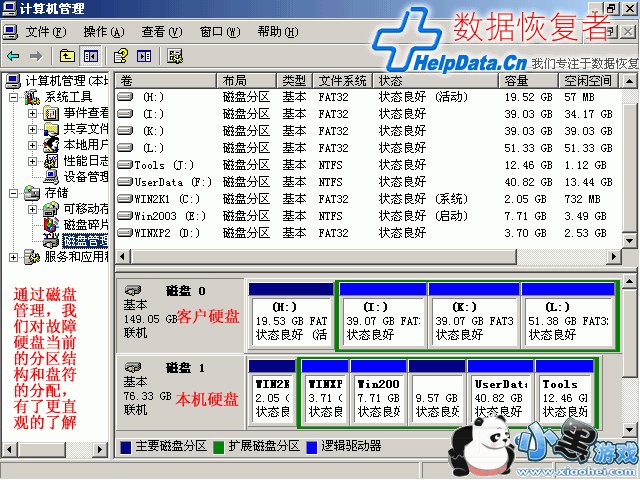Click the 磁盘 1 disk icon

pyautogui.click(x=133, y=368)
